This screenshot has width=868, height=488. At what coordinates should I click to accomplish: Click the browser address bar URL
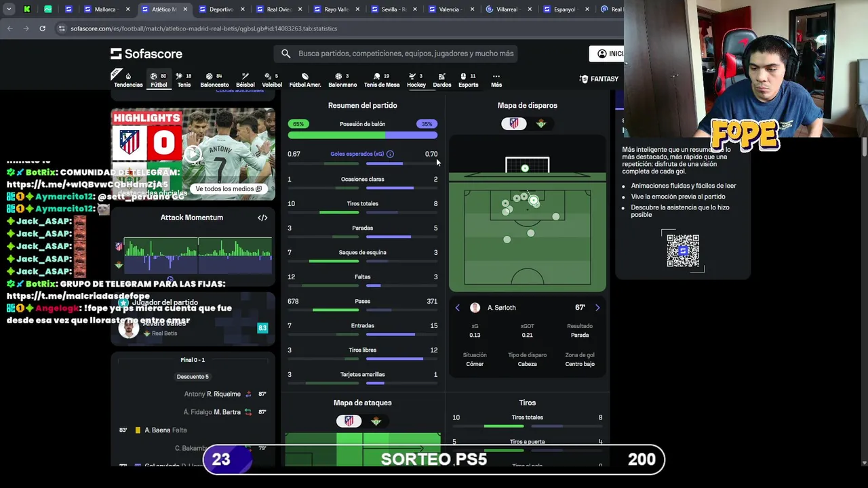(x=203, y=28)
